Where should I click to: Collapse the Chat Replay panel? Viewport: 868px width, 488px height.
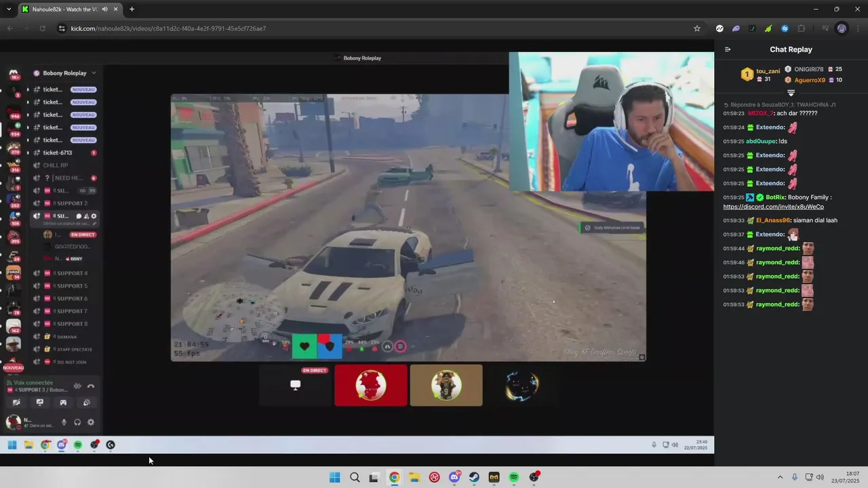(x=728, y=49)
